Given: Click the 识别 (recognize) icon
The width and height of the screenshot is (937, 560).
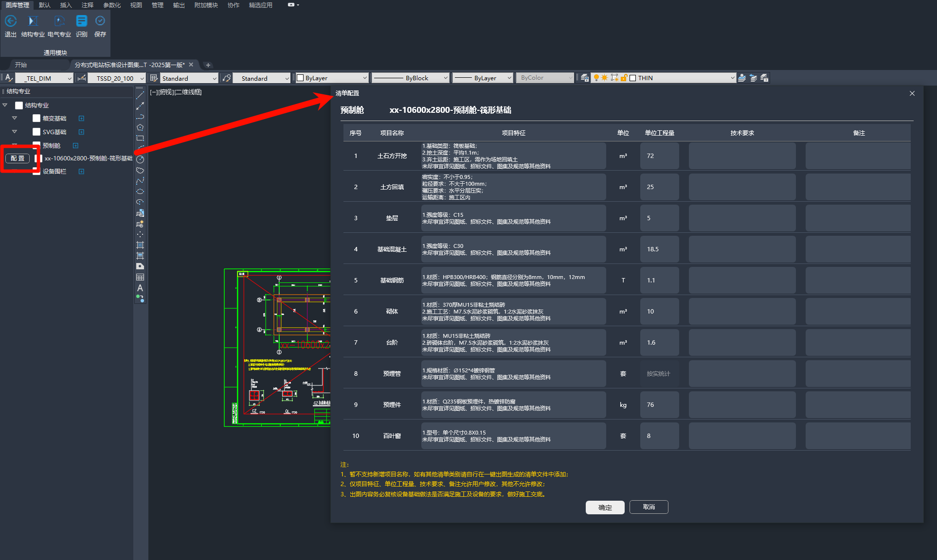Looking at the screenshot, I should point(81,21).
